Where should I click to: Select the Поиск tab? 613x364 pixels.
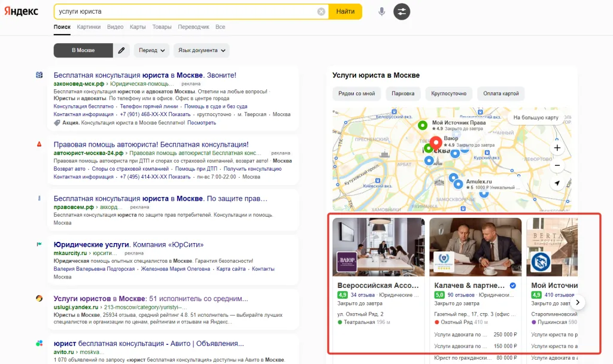(62, 27)
